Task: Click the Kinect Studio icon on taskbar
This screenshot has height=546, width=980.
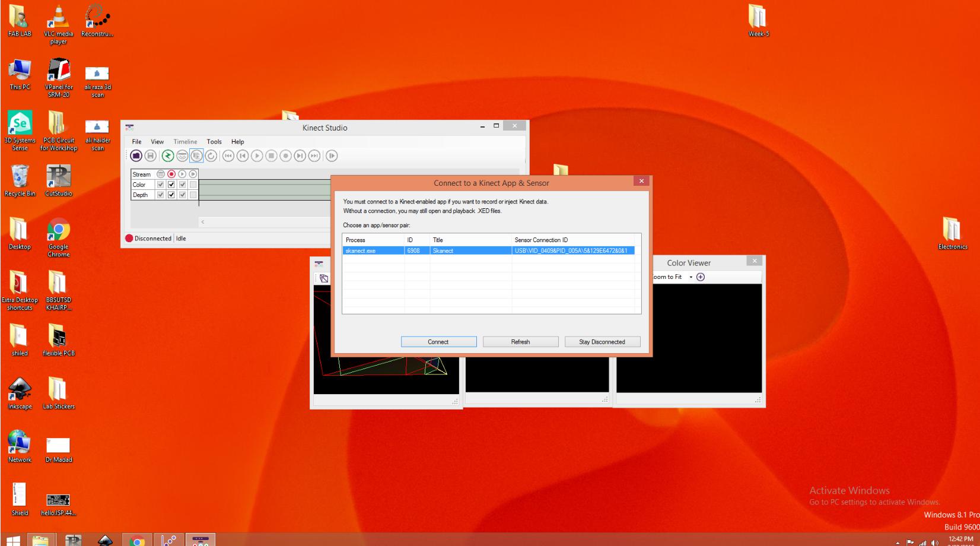Action: pyautogui.click(x=201, y=540)
